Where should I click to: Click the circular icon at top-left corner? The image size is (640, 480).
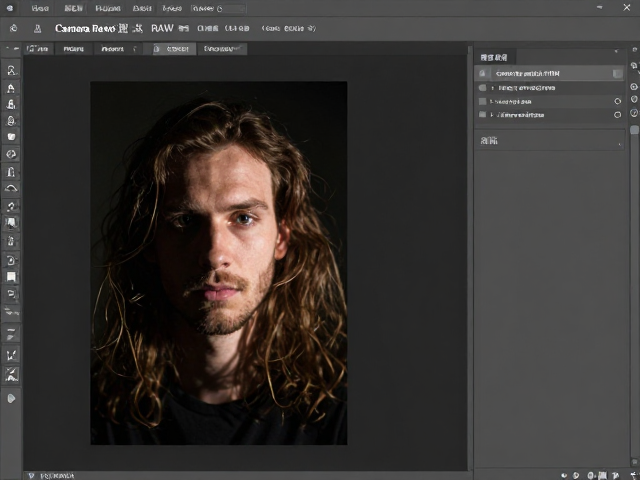tap(9, 8)
